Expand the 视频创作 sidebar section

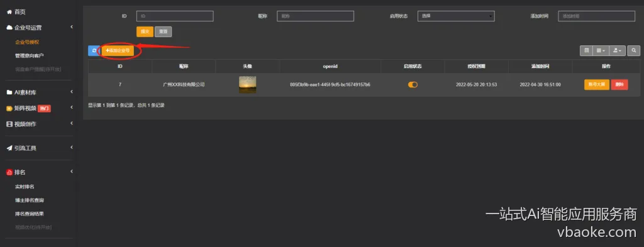(40, 124)
